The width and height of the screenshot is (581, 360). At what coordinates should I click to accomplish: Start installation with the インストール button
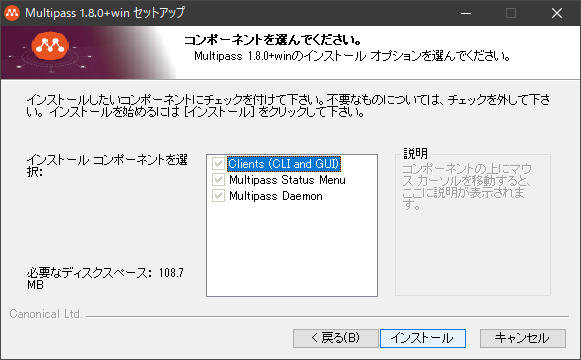coord(423,338)
